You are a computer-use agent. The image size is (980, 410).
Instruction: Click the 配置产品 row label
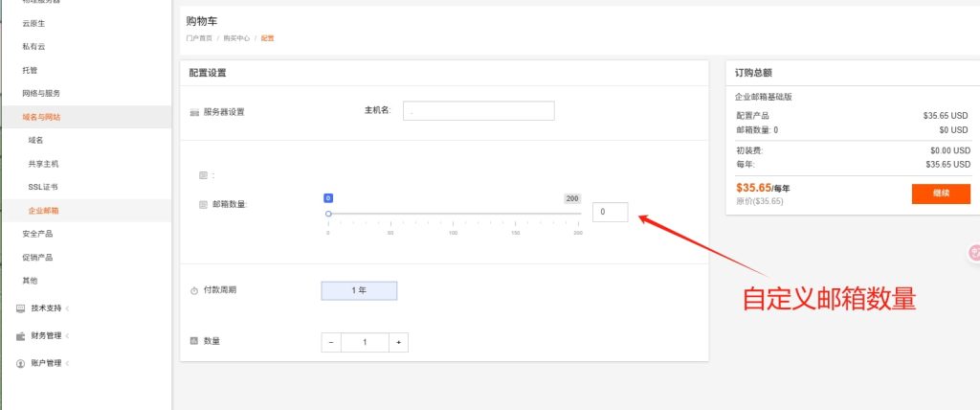pos(752,116)
